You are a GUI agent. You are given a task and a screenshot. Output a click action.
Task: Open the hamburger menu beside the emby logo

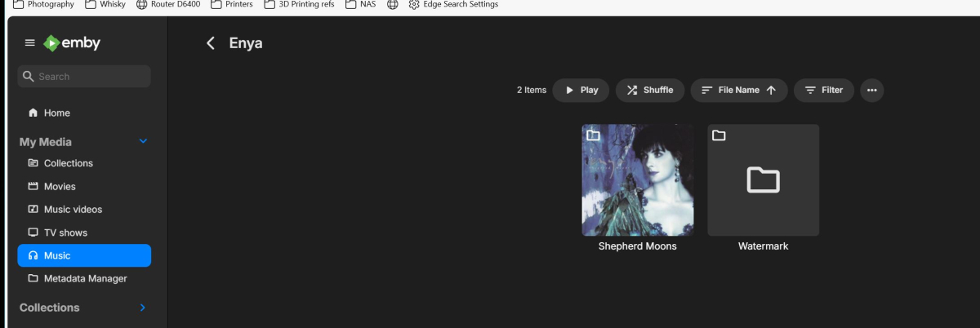coord(30,43)
